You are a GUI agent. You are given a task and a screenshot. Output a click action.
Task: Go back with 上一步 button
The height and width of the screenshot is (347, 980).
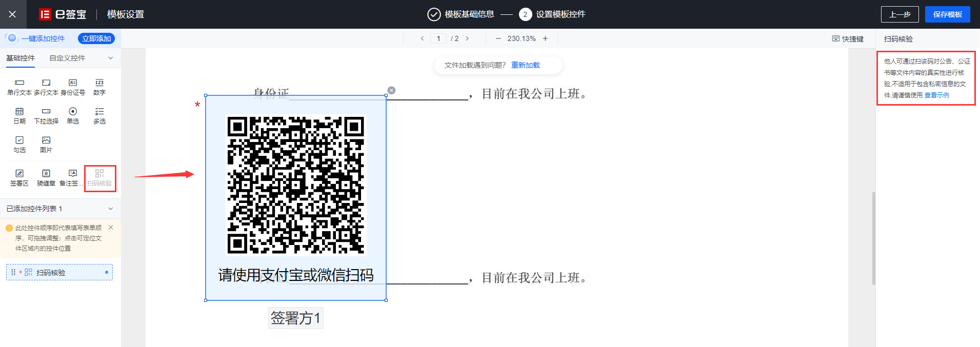[x=900, y=14]
